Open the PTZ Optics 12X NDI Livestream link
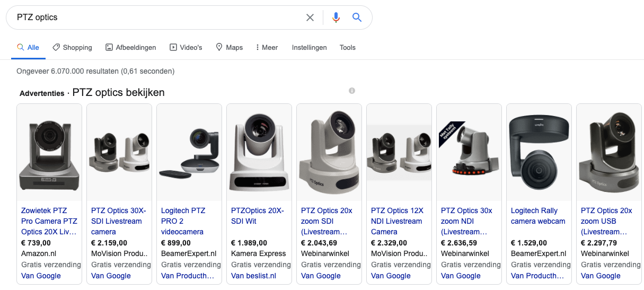The height and width of the screenshot is (290, 644). [397, 221]
